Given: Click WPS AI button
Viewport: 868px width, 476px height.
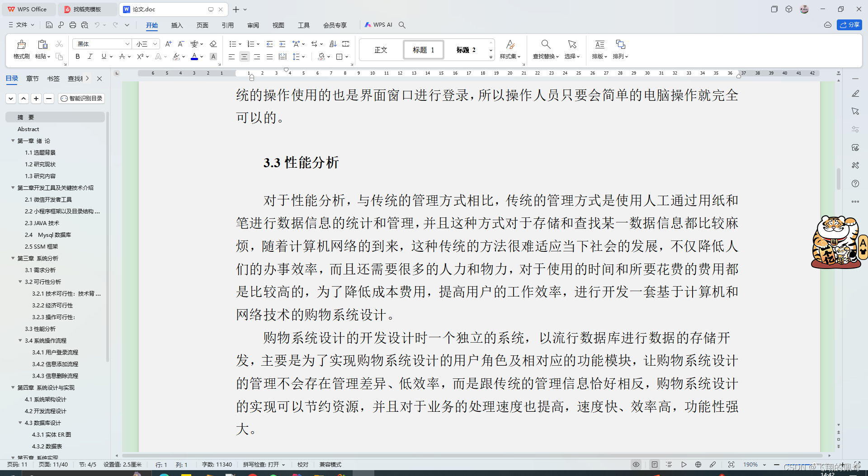Looking at the screenshot, I should click(x=379, y=25).
